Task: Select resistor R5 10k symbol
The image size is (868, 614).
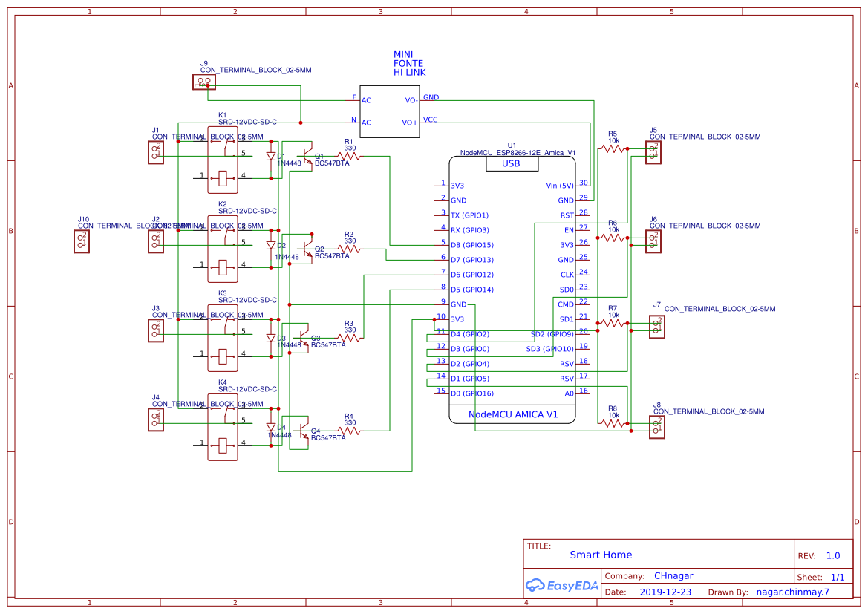Action: (x=613, y=148)
